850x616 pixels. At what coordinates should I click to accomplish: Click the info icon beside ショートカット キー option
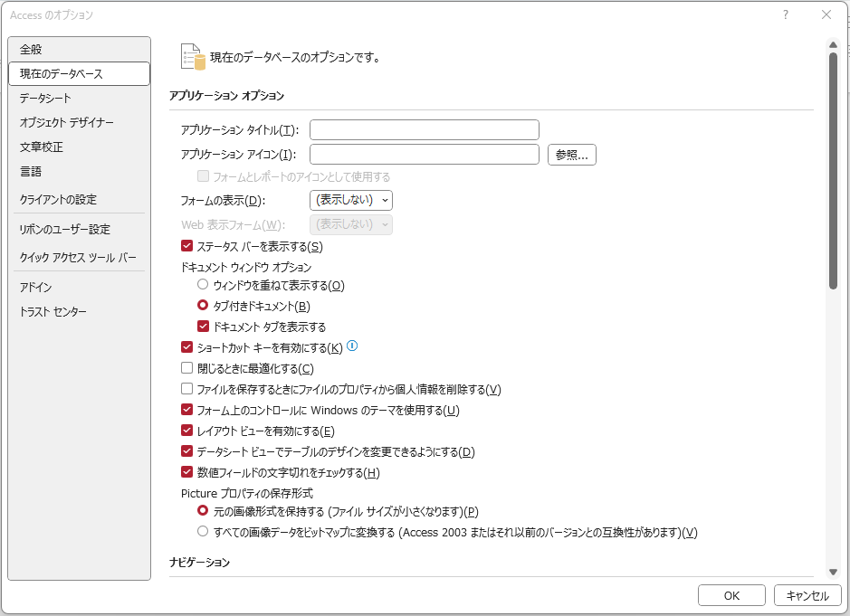353,346
